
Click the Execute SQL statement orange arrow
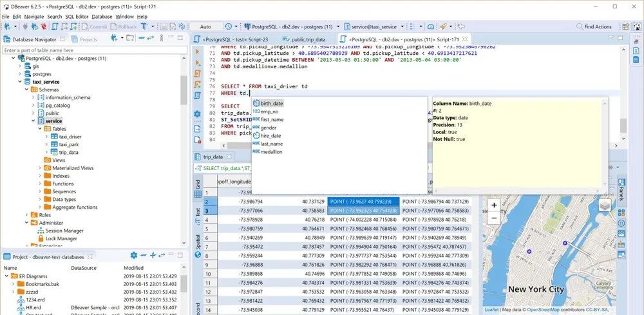tap(198, 52)
